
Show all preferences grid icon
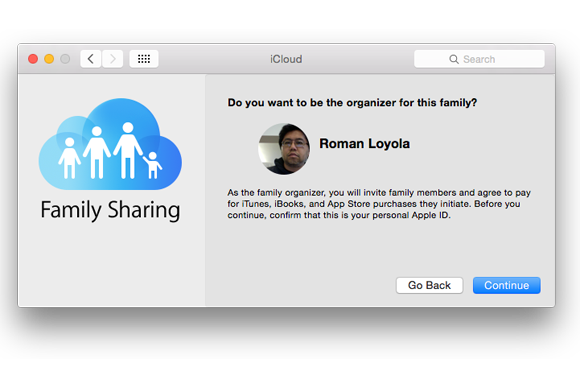[144, 59]
